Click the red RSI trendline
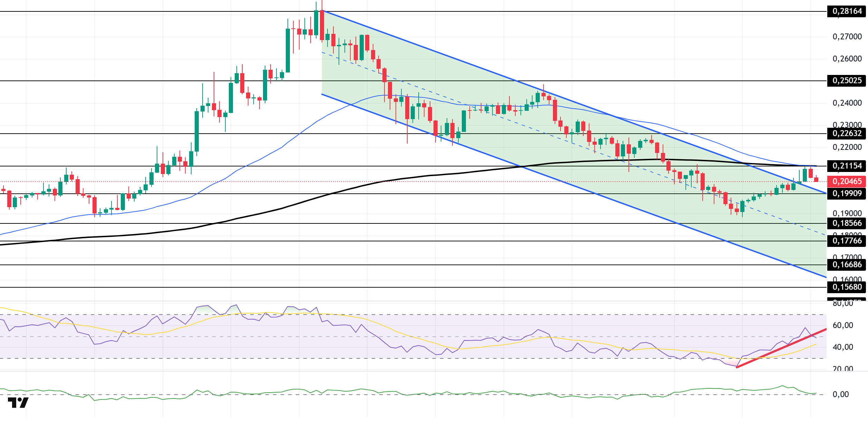Viewport: 868px width, 423px height. pos(781,348)
